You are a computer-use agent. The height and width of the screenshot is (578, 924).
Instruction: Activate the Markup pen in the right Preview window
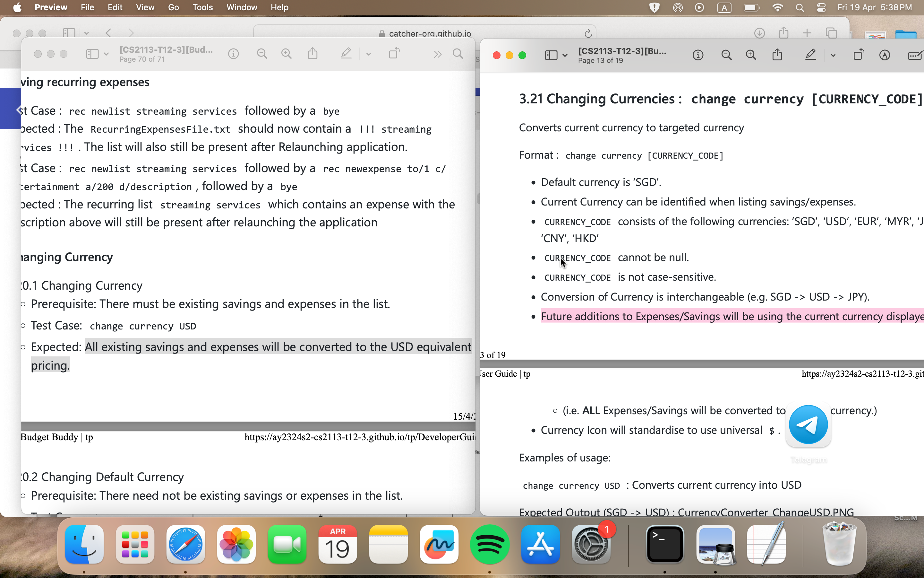810,55
